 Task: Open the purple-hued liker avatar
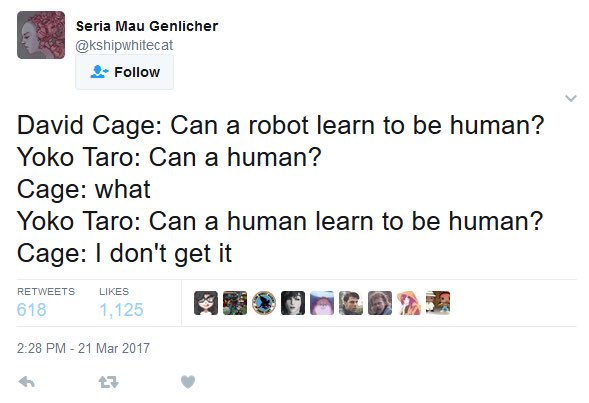pyautogui.click(x=322, y=303)
